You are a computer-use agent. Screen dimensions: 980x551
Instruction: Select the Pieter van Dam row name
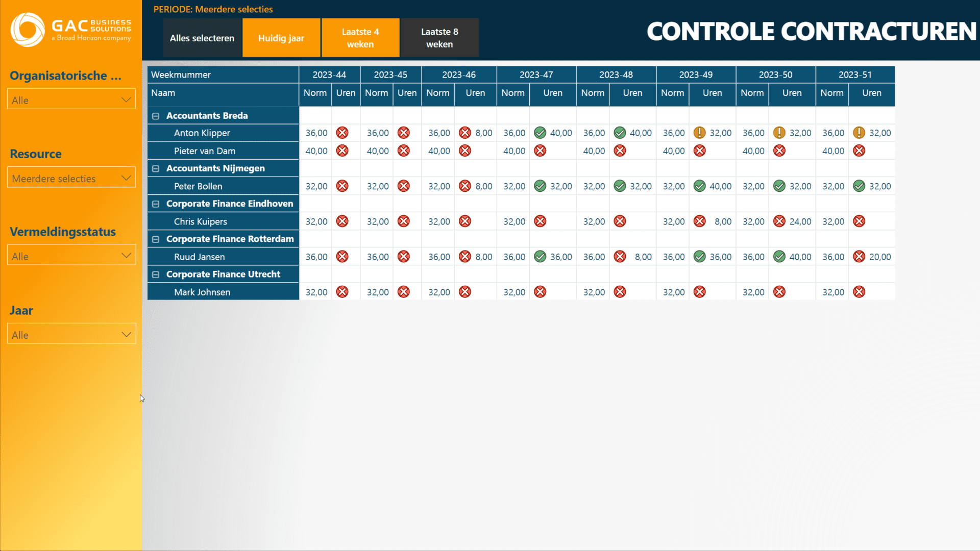(205, 151)
